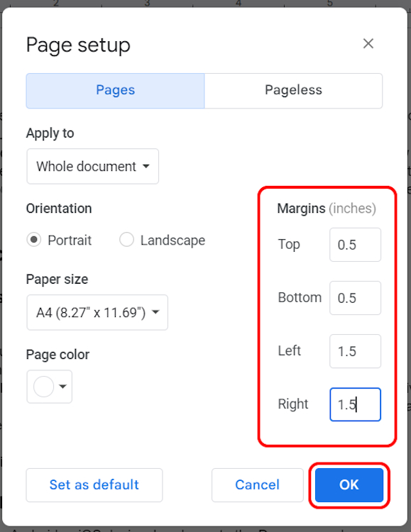Viewport: 411px width, 532px height.
Task: Click the 'Orientation' label
Action: [x=59, y=209]
